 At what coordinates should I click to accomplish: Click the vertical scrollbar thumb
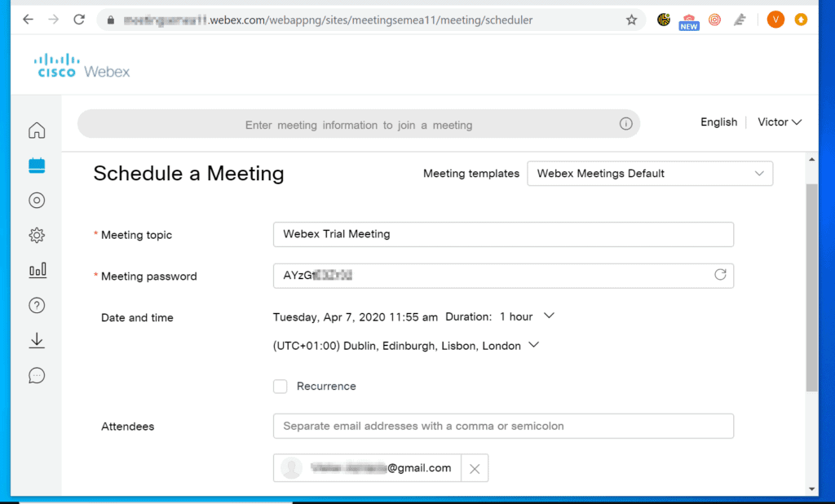[811, 288]
